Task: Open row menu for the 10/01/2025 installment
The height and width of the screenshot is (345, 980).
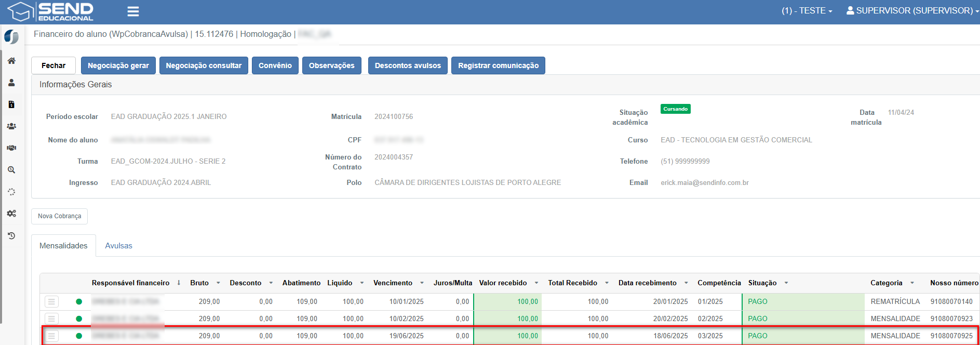Action: click(x=51, y=301)
